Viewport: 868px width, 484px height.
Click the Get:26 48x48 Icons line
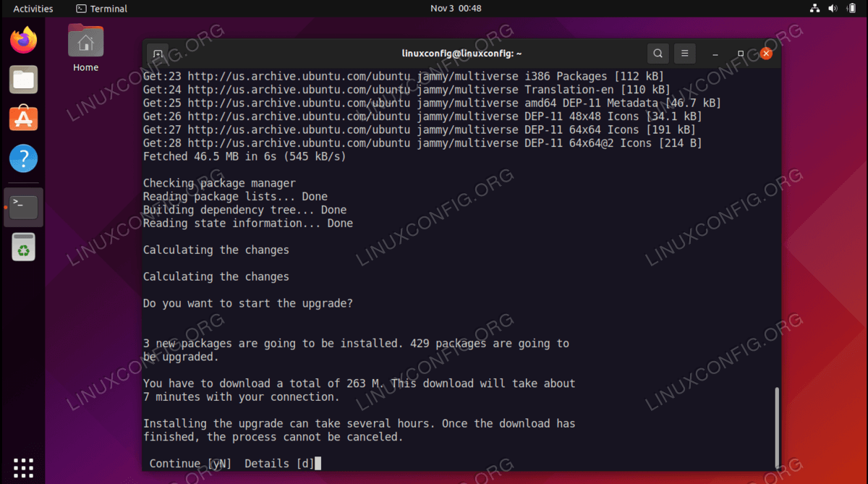click(422, 116)
